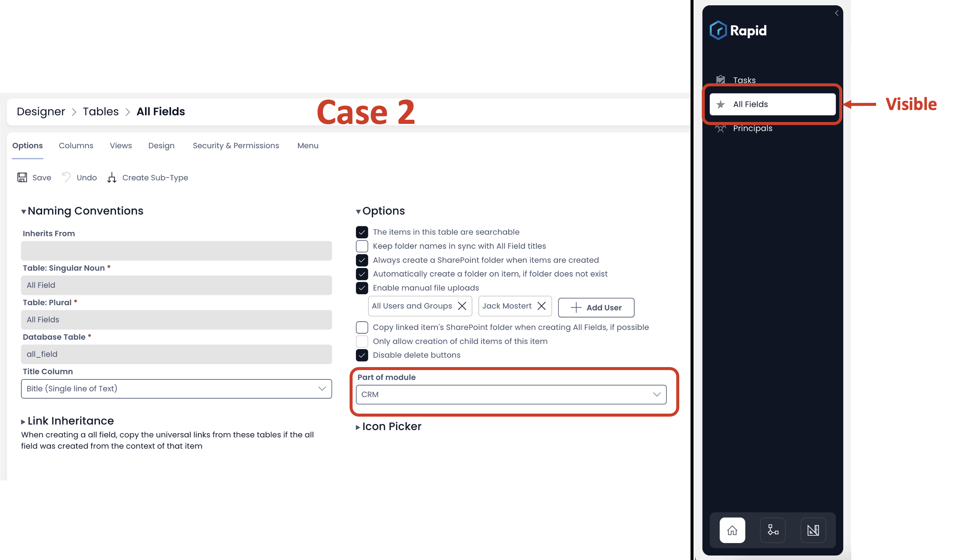The height and width of the screenshot is (560, 956).
Task: Toggle 'Only allow creation of child items' checkbox
Action: pos(362,341)
